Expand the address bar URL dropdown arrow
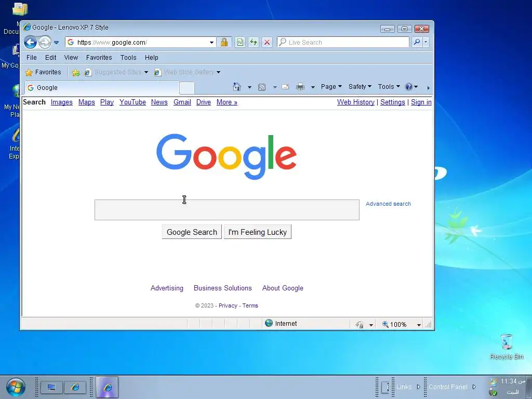532x399 pixels. click(x=212, y=43)
